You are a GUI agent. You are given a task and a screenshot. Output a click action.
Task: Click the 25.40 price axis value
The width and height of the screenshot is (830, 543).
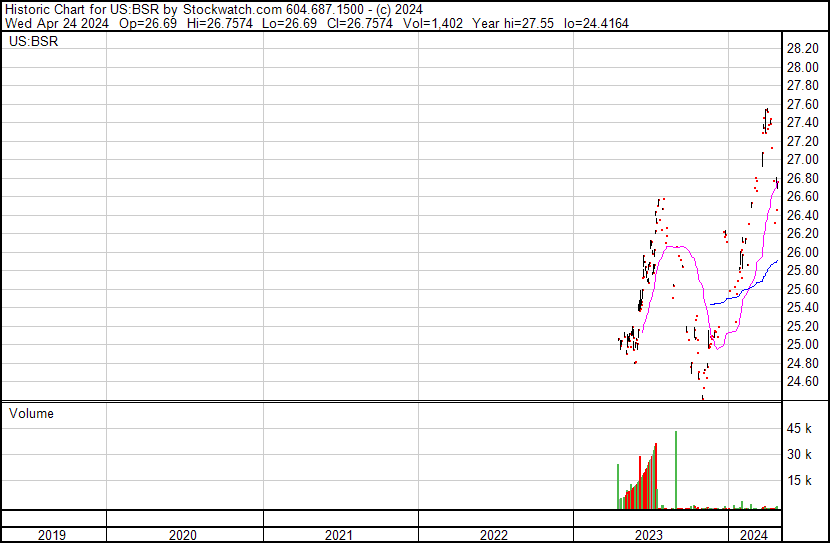[x=802, y=307]
